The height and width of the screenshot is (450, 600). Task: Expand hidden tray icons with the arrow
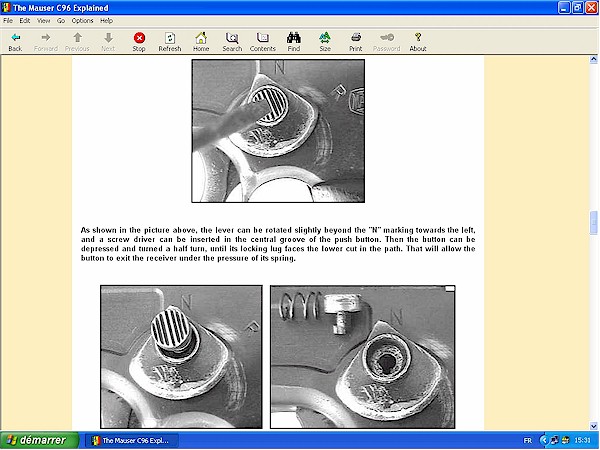click(543, 440)
